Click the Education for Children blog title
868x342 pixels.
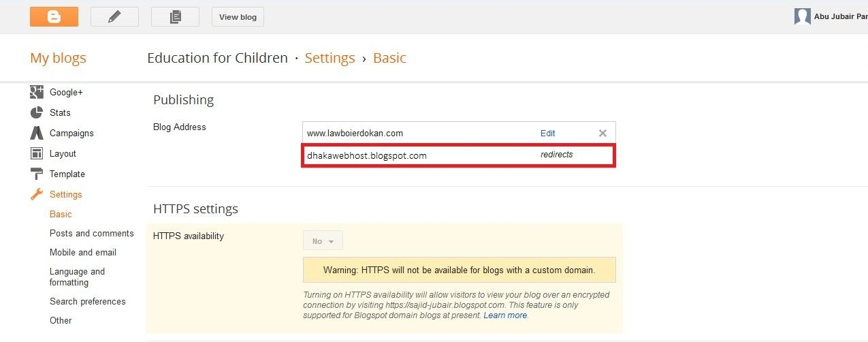click(x=218, y=58)
